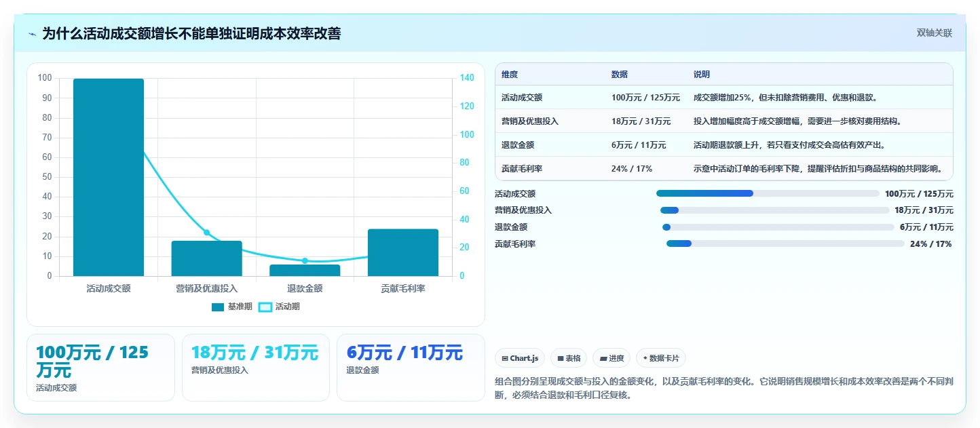980x428 pixels.
Task: Open the 100万元 / 125万元 data card
Action: point(100,368)
